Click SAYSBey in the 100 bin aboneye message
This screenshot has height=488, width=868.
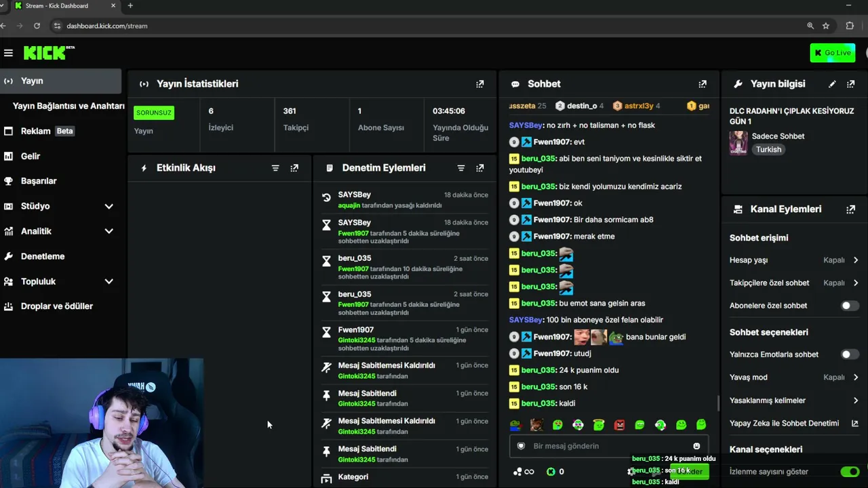point(526,320)
